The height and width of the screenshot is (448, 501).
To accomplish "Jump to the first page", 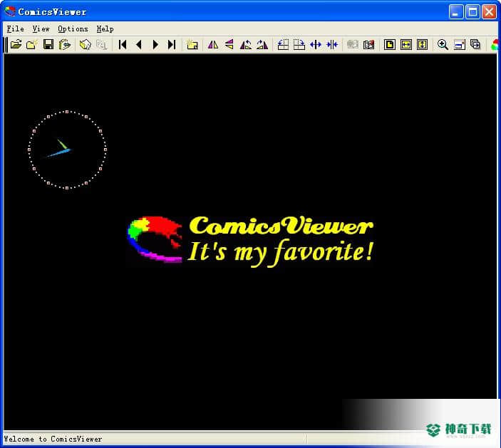I will pyautogui.click(x=123, y=44).
